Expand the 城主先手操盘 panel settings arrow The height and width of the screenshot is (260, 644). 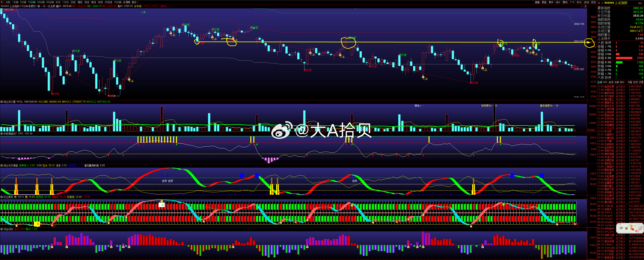2,166
